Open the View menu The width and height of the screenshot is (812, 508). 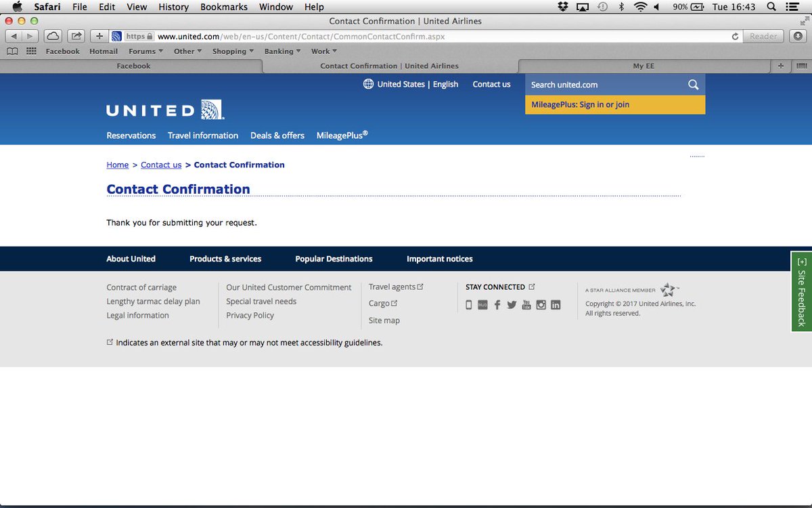coord(137,7)
